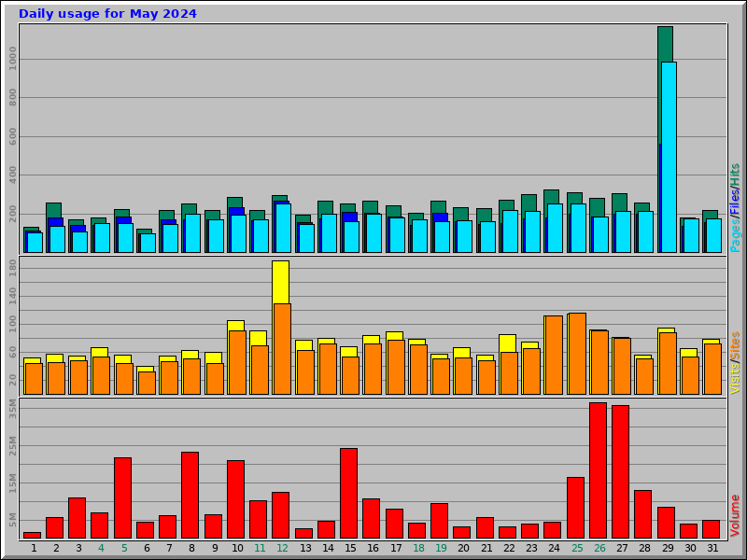Click the yellow "Visits" legend label
This screenshot has height=560, width=747.
coord(735,378)
